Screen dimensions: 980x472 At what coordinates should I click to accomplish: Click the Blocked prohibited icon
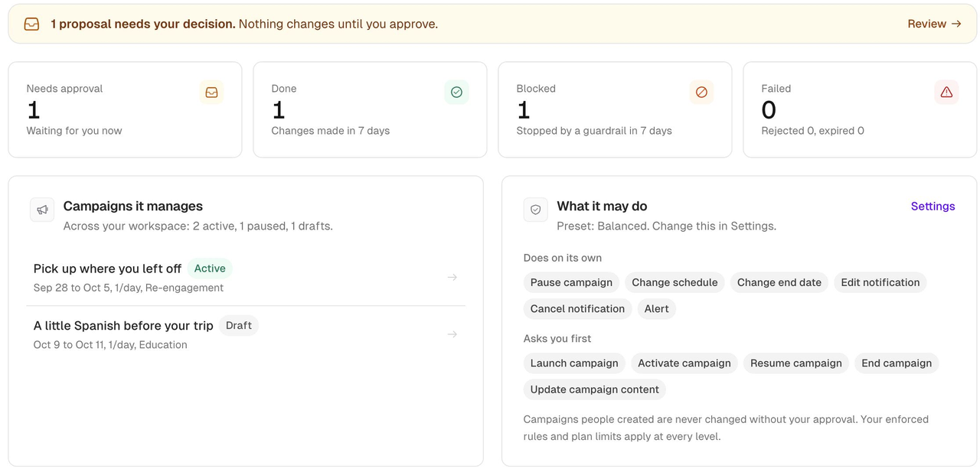701,92
